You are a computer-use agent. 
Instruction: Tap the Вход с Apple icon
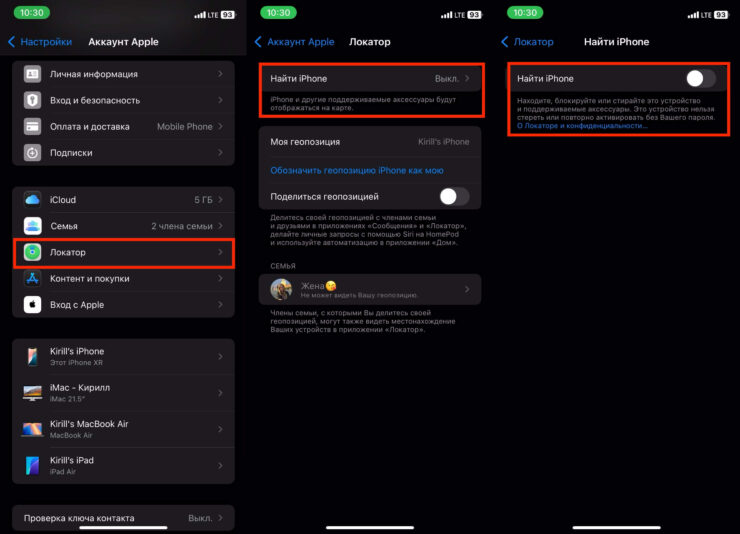33,305
